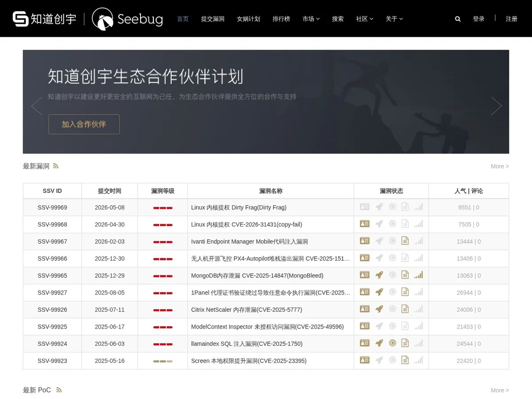The width and height of the screenshot is (532, 399).
Task: Open 1Panel 代理证书验证绕过 vulnerability entry
Action: click(x=270, y=293)
